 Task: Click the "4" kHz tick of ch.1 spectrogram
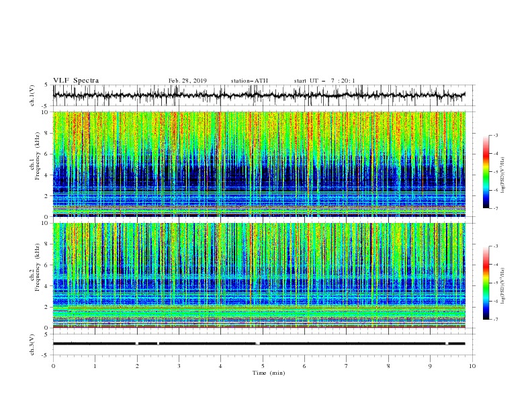pyautogui.click(x=47, y=175)
